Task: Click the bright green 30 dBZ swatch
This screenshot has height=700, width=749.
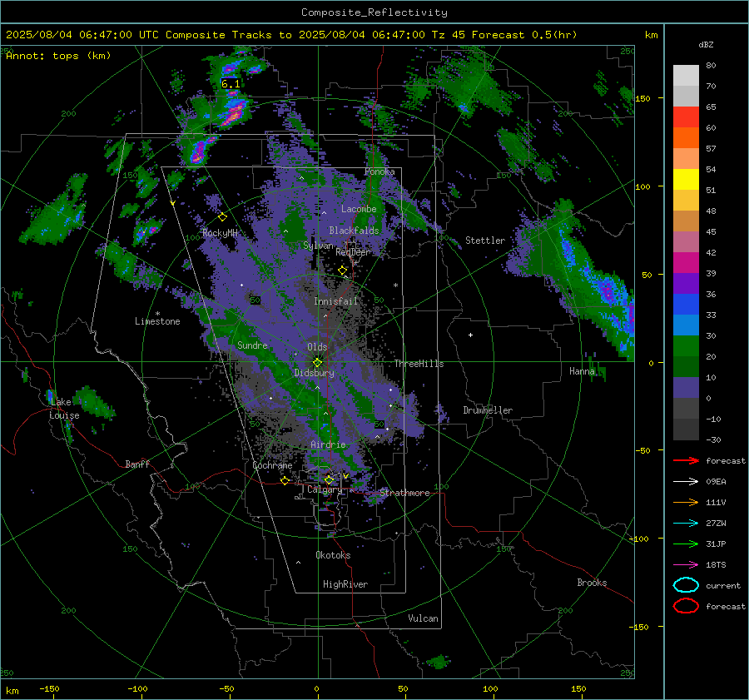Action: click(686, 345)
